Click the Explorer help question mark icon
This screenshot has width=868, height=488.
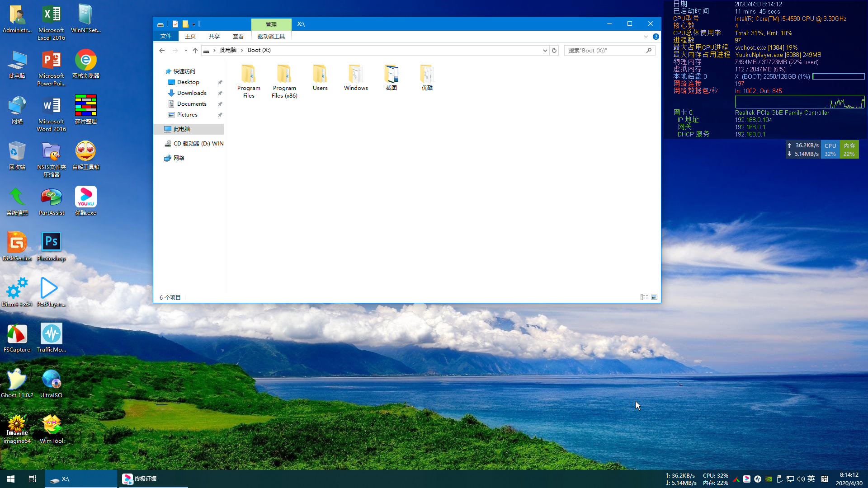[656, 37]
